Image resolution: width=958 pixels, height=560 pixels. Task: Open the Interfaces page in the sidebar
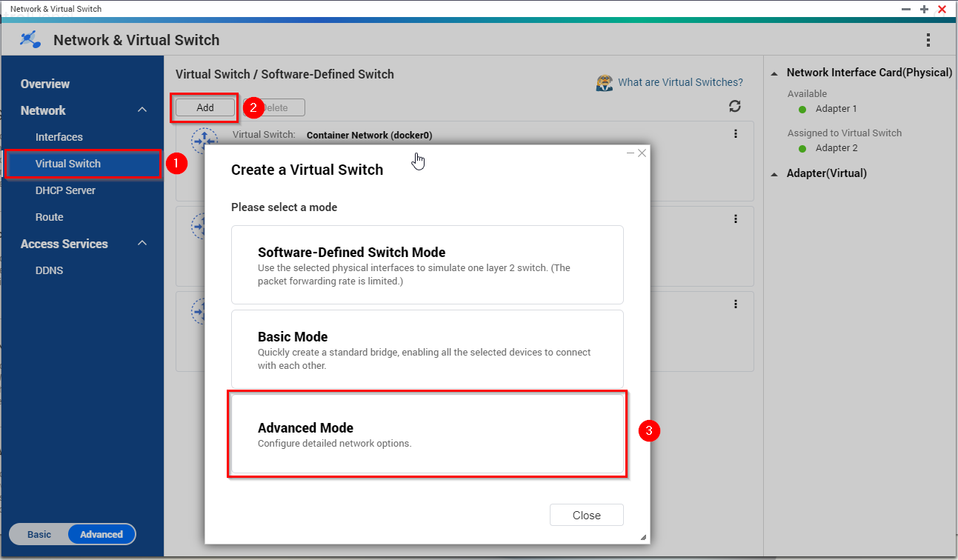59,137
